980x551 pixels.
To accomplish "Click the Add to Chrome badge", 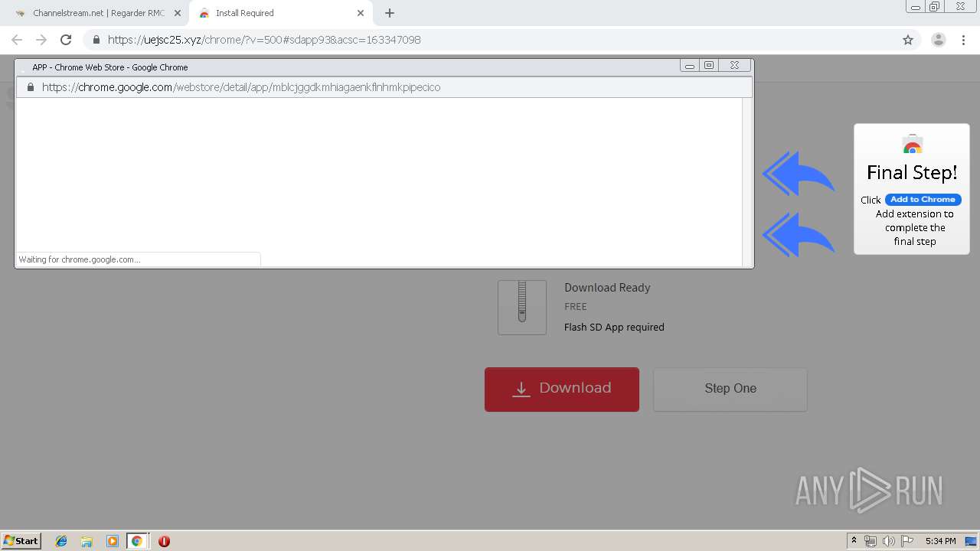I will pyautogui.click(x=923, y=199).
